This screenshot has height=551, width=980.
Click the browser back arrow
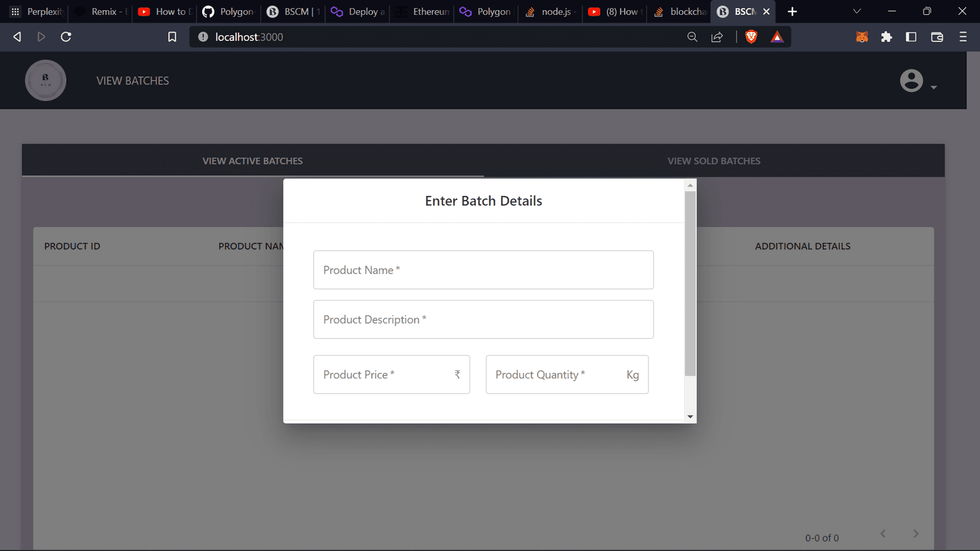17,37
